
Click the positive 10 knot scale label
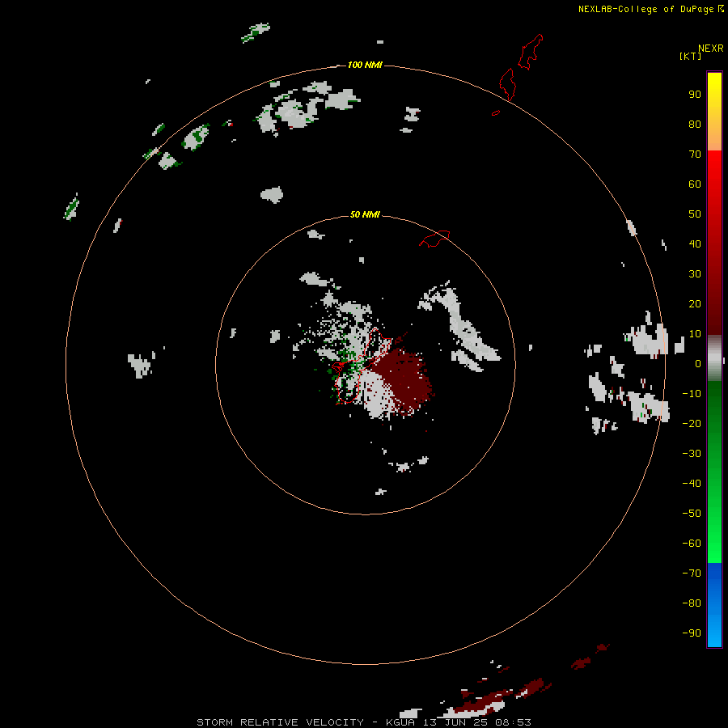coord(695,334)
